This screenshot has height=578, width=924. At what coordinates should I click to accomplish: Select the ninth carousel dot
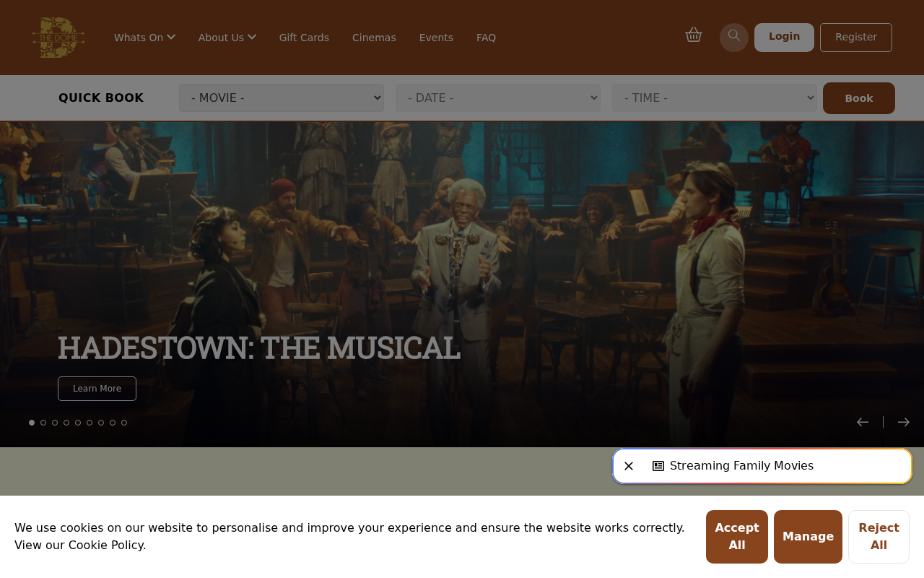pyautogui.click(x=124, y=423)
